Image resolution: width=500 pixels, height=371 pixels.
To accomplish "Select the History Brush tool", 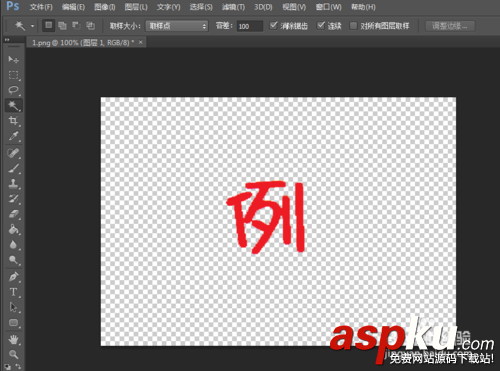I will pos(13,199).
